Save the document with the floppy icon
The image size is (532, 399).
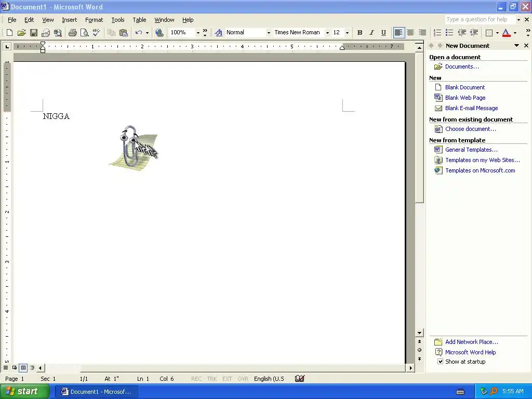tap(34, 33)
